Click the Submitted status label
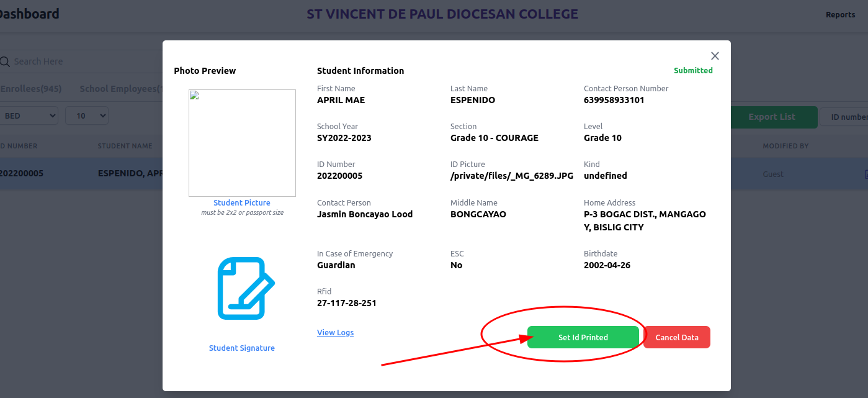868x398 pixels. (693, 70)
